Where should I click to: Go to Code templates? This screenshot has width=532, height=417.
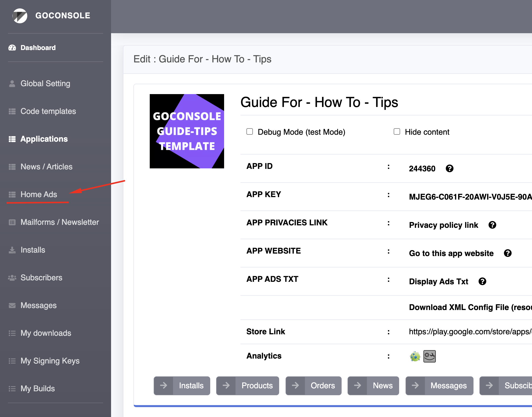tap(48, 111)
